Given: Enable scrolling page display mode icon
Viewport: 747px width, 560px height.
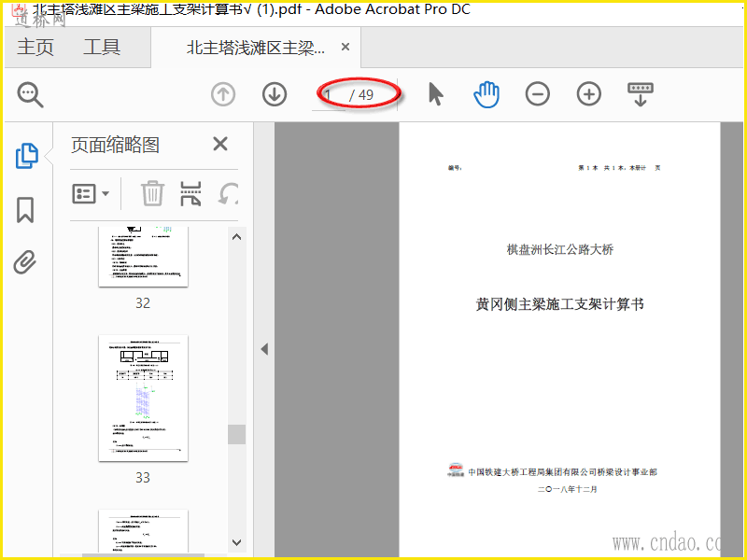Looking at the screenshot, I should (x=641, y=94).
